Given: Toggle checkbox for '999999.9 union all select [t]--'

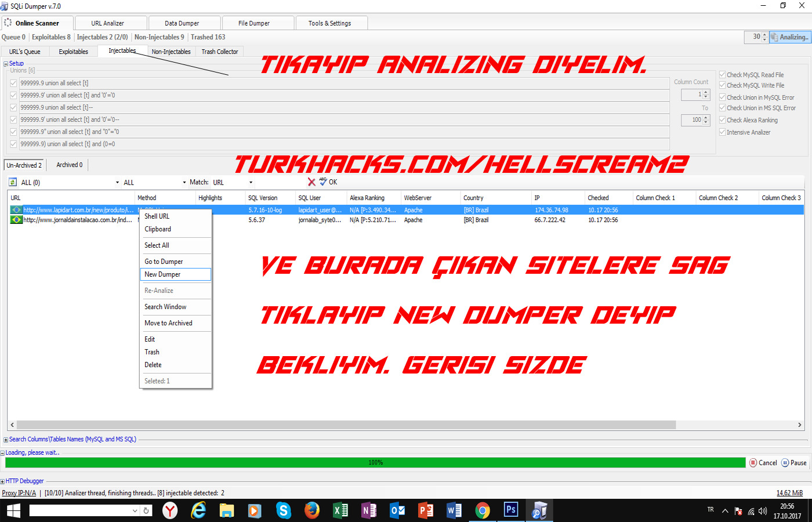Looking at the screenshot, I should tap(13, 107).
